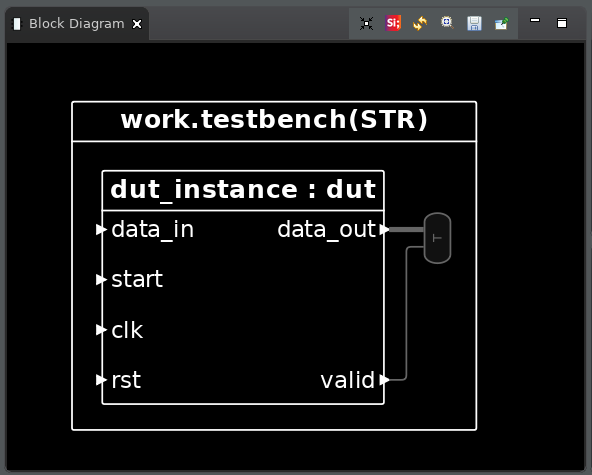
Task: Click the valid output port
Action: [384, 379]
